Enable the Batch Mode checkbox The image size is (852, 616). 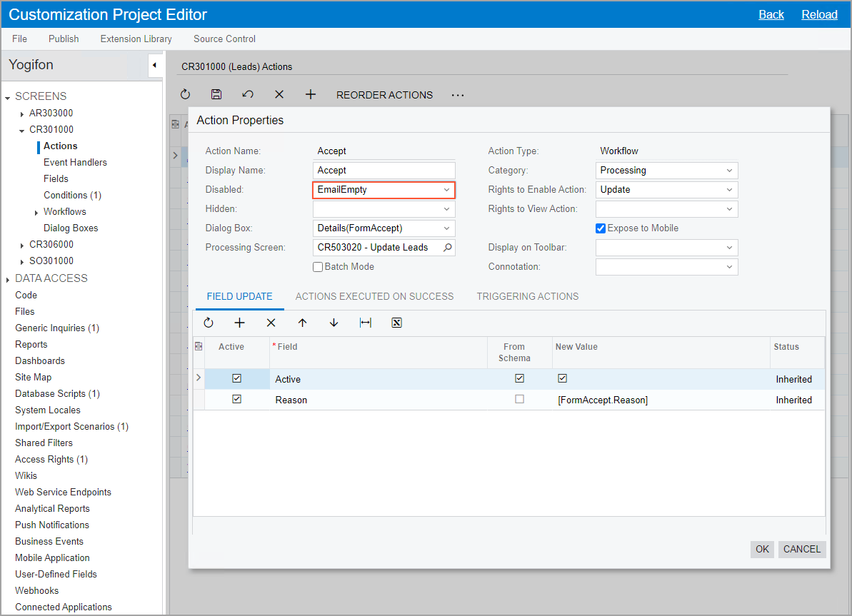point(318,267)
